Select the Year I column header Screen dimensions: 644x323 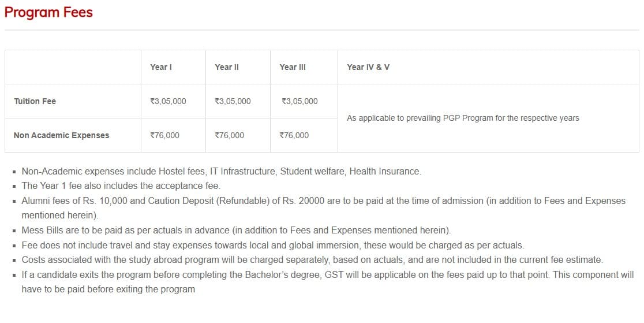click(160, 67)
